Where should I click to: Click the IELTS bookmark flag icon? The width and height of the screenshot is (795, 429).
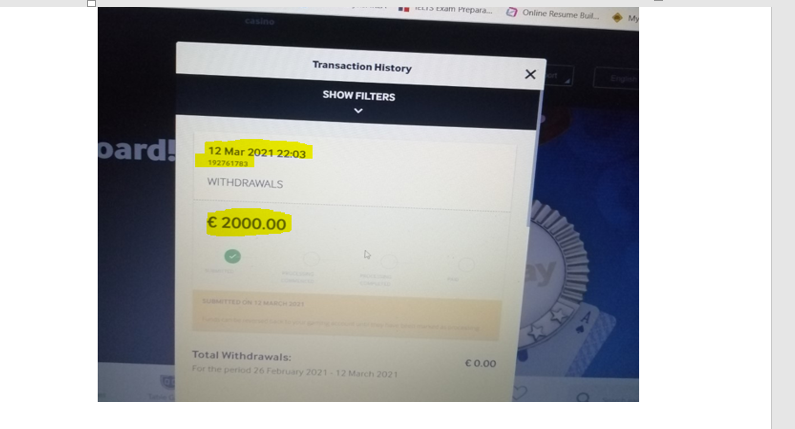click(x=404, y=9)
